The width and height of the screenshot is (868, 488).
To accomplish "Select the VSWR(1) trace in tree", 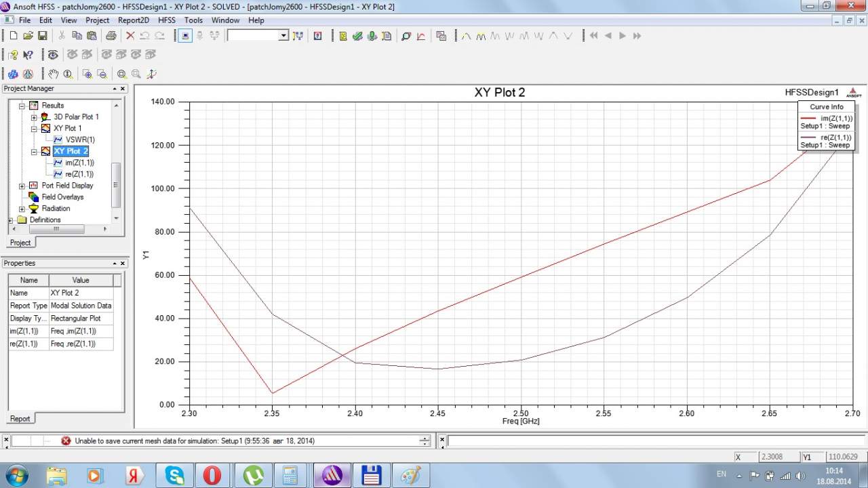I will coord(79,140).
